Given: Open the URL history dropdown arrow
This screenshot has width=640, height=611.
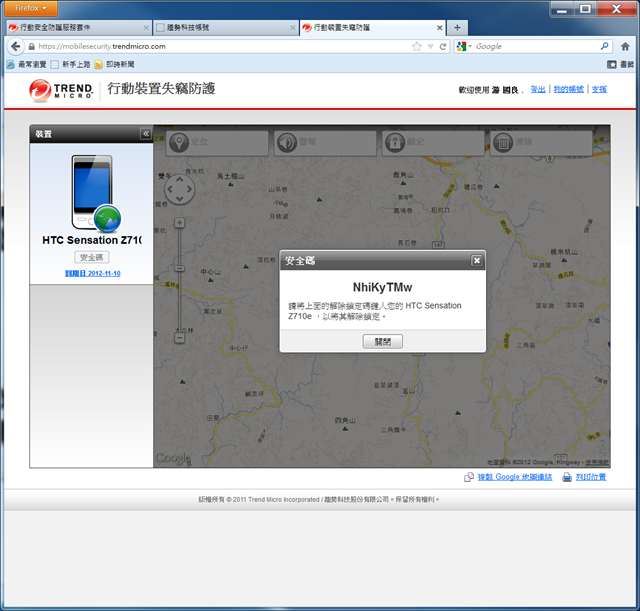Looking at the screenshot, I should tap(430, 47).
